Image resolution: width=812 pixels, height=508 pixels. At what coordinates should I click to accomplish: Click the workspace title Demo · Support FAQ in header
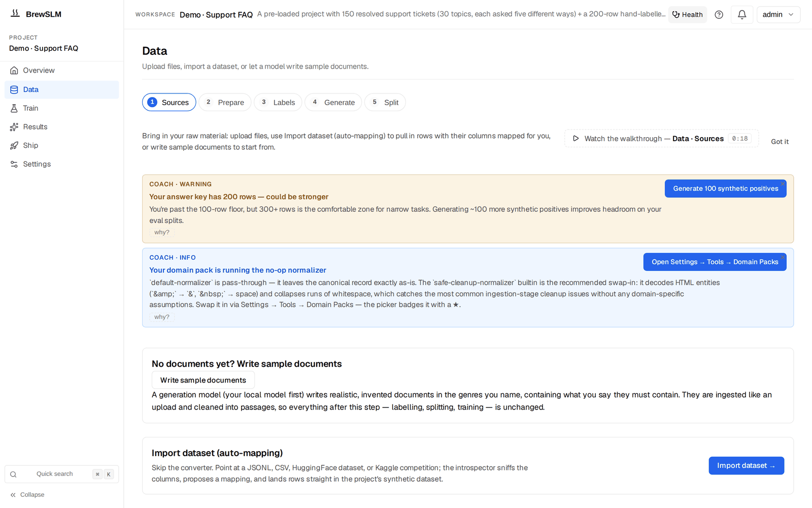pos(216,15)
